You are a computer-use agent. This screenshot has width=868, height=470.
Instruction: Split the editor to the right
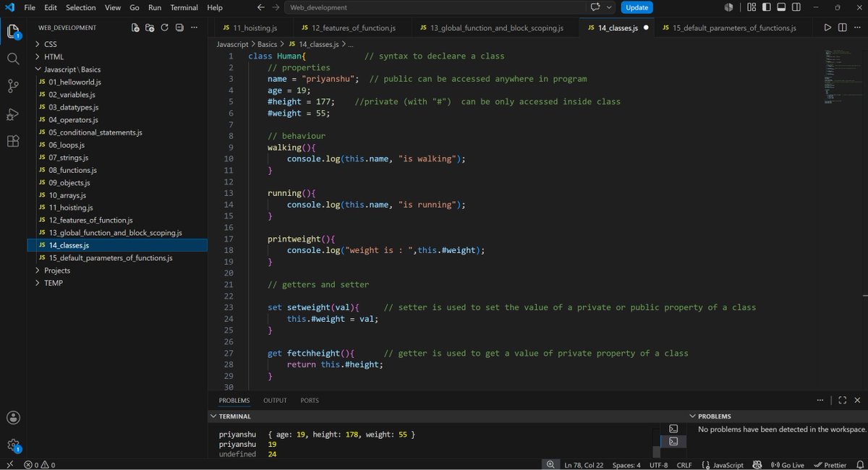(x=842, y=28)
